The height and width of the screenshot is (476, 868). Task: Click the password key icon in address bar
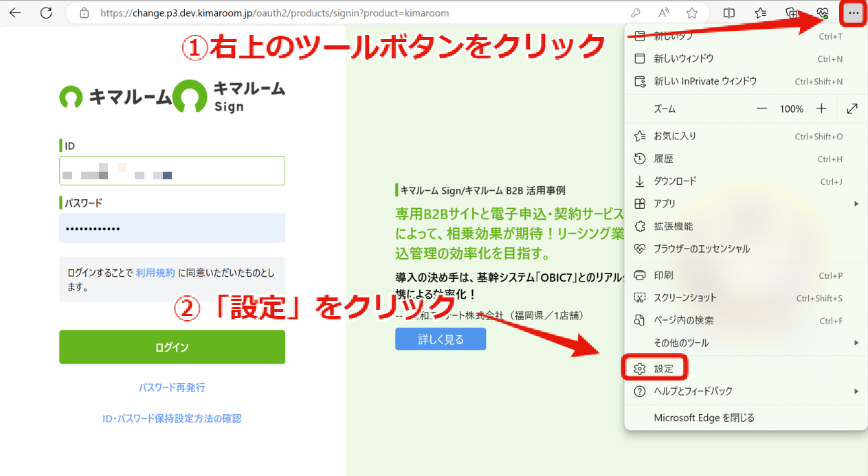pos(636,13)
